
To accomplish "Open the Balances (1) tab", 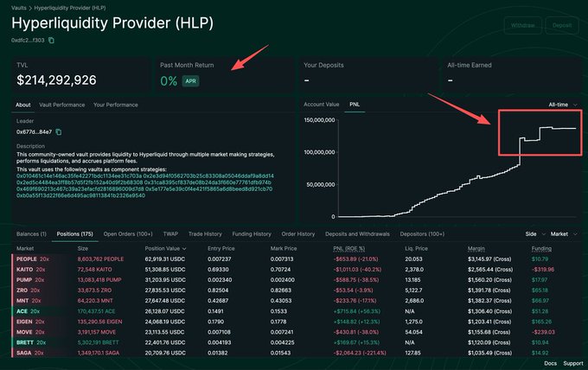I will click(x=31, y=234).
